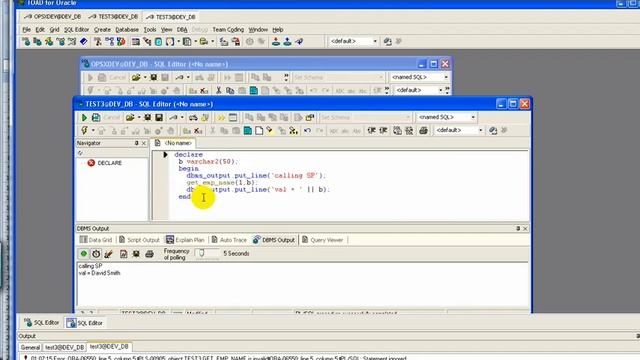The height and width of the screenshot is (360, 640).
Task: Click the Execute as script icon beside play
Action: pos(96,118)
